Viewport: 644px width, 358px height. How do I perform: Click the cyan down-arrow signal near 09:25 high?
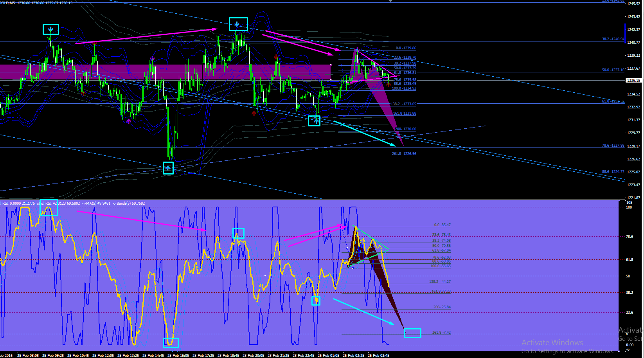51,29
